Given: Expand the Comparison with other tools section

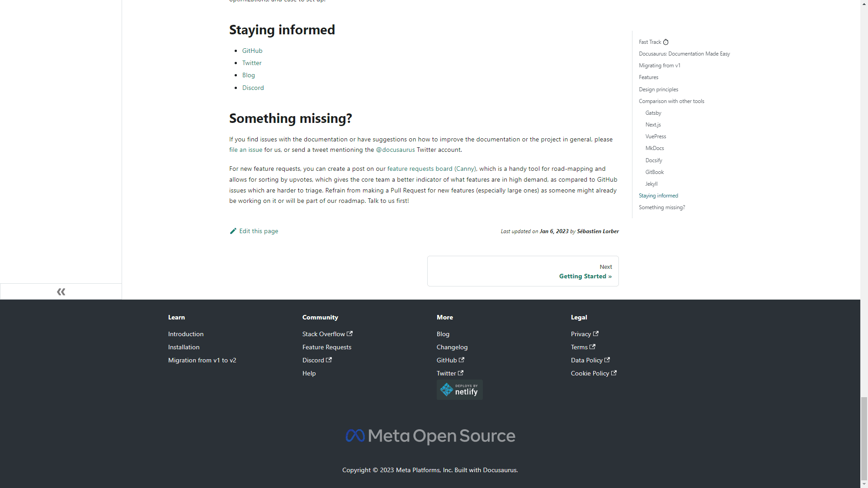Looking at the screenshot, I should coord(672,101).
